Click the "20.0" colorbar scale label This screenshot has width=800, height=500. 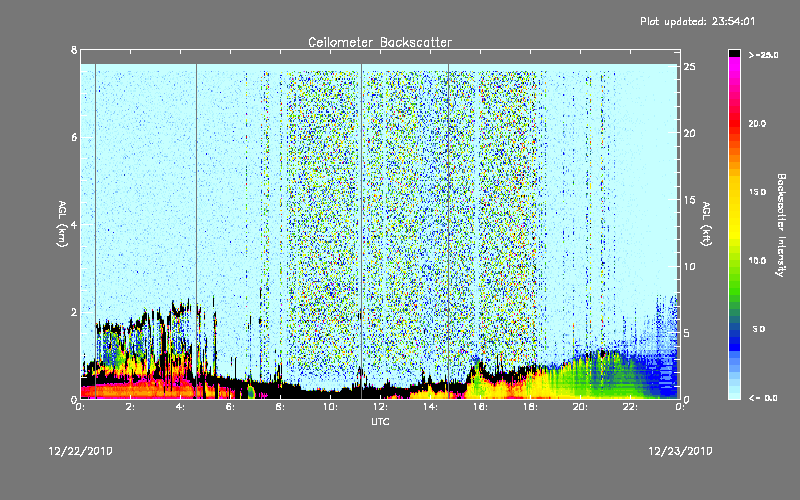(x=757, y=123)
